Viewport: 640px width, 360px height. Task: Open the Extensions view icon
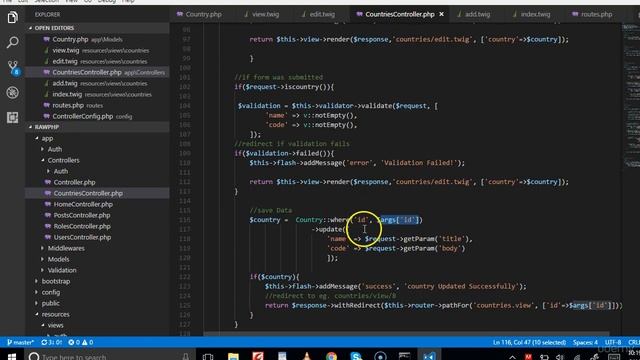[x=12, y=118]
